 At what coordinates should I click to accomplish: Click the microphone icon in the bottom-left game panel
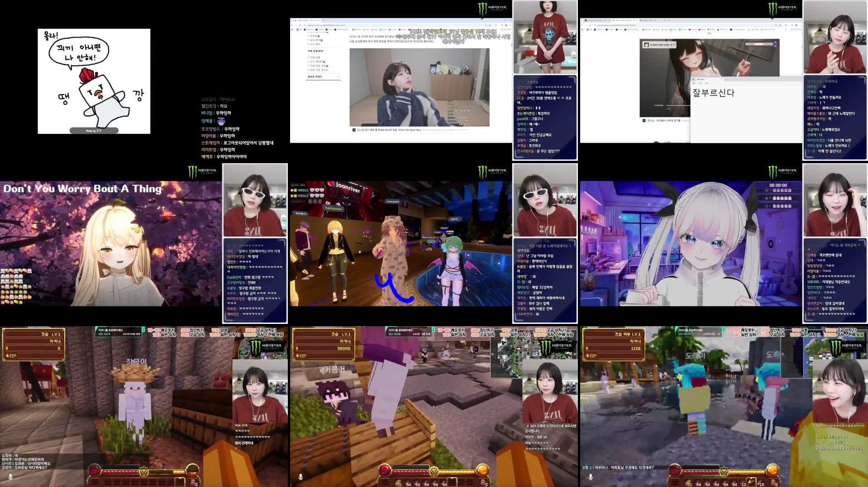coord(10,477)
